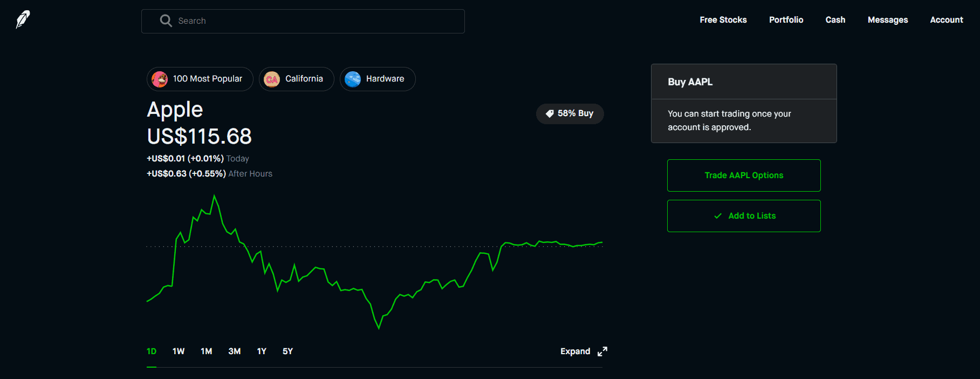
Task: Click the +US$0.01 (+0.01%) Today change
Action: (x=198, y=159)
